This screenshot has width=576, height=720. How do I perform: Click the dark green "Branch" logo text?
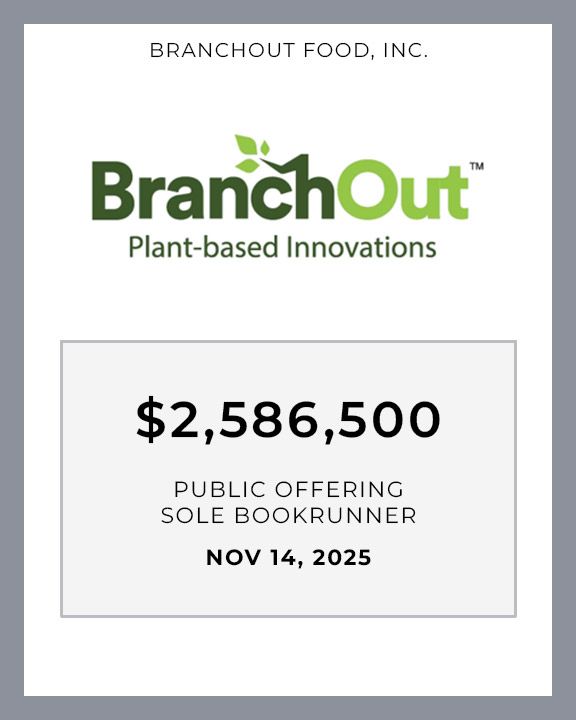tap(214, 190)
